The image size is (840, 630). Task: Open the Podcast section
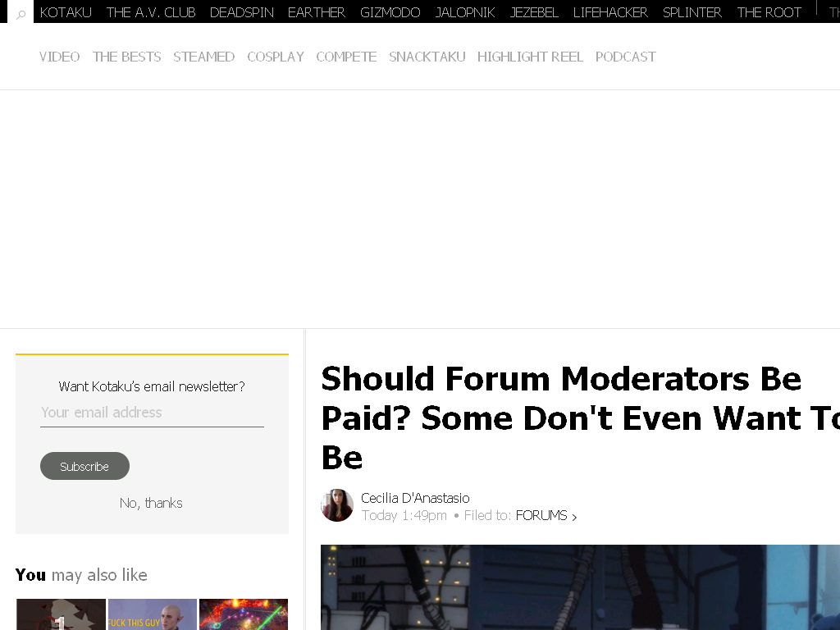(x=625, y=57)
